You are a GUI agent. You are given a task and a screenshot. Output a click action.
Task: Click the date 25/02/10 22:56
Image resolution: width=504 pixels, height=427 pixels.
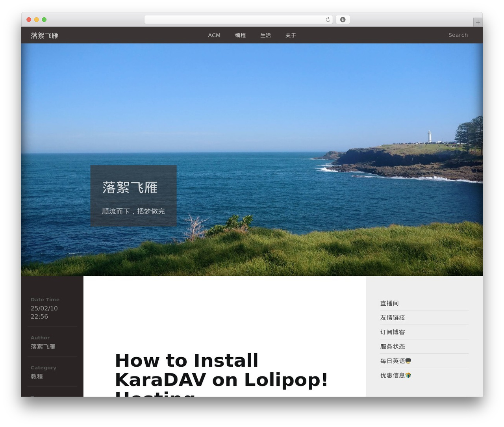44,312
